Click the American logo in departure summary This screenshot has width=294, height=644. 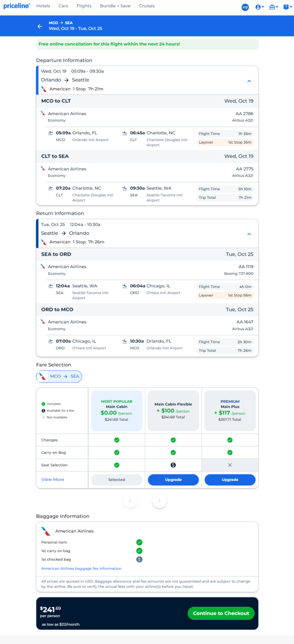coord(44,89)
